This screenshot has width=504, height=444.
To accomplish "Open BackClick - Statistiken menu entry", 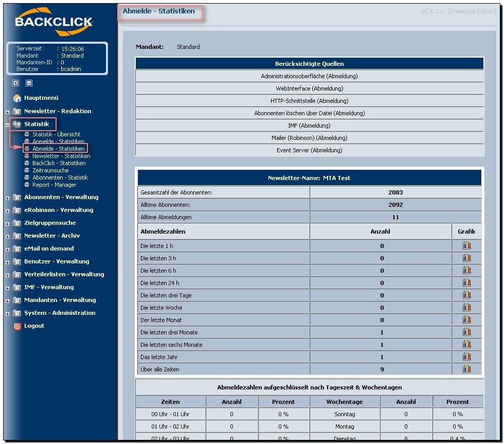I will [x=59, y=163].
